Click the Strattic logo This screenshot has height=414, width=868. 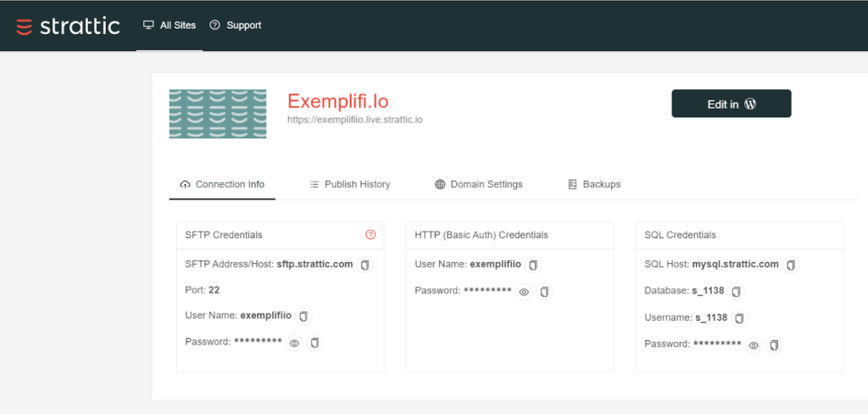click(68, 26)
